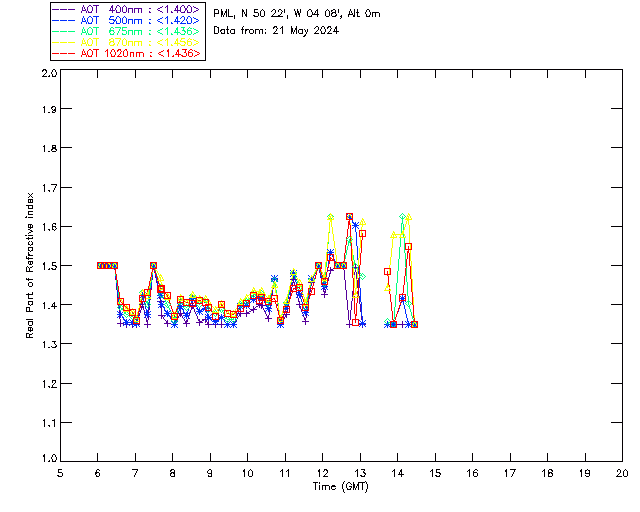Click the y-axis value 1.9

coord(49,109)
